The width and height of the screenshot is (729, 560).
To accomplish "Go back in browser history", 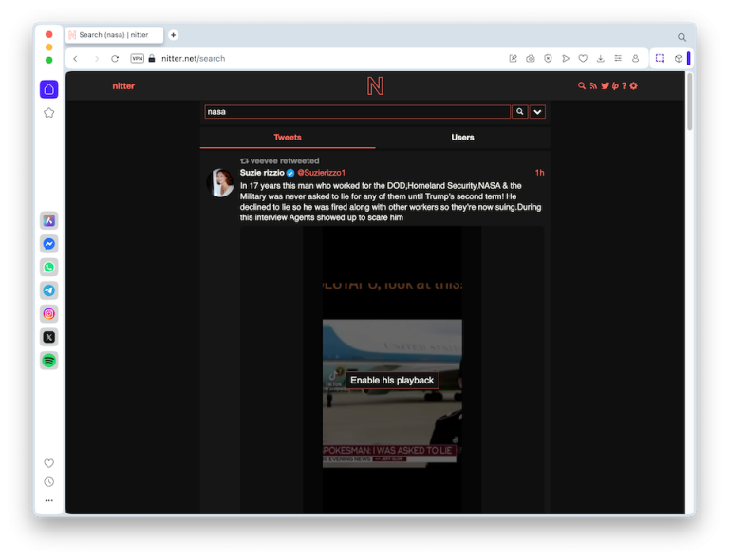I will point(75,59).
